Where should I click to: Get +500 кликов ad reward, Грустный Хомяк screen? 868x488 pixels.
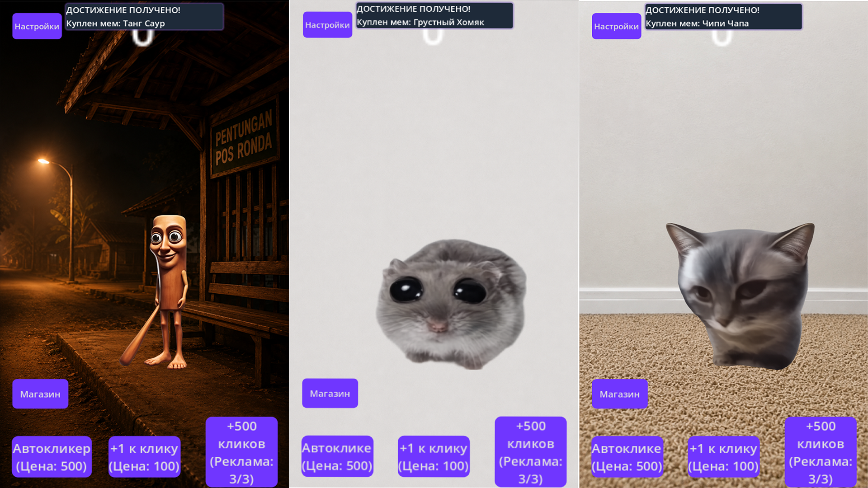531,452
